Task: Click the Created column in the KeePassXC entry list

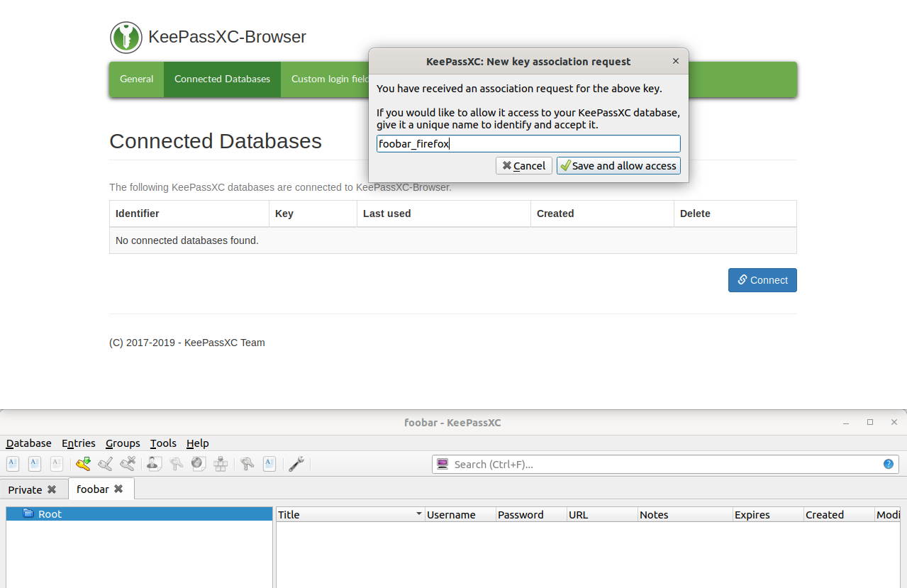Action: point(839,514)
